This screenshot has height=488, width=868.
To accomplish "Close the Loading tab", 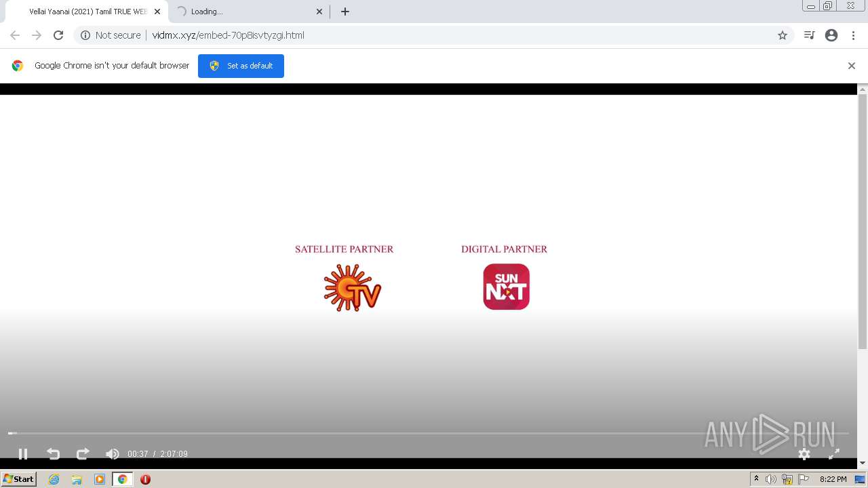I will click(x=319, y=12).
